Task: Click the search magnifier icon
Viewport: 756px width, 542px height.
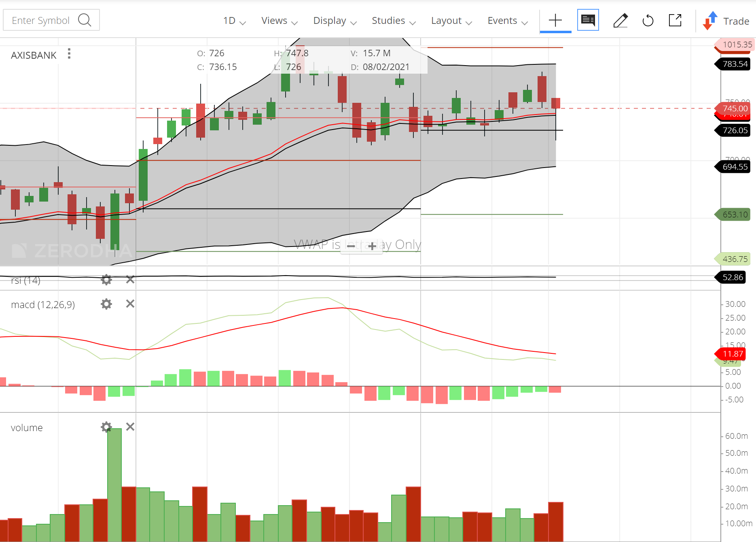Action: pyautogui.click(x=85, y=20)
